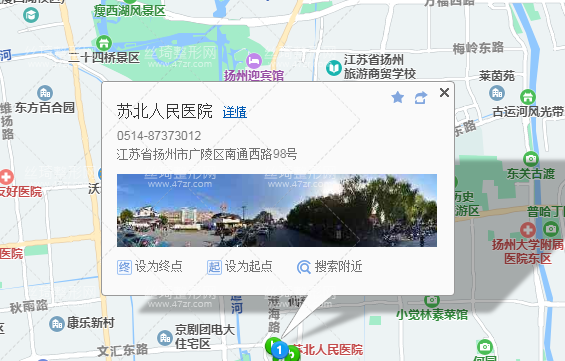565x361 pixels.
Task: Click 搜索附近 search nearby button
Action: (x=329, y=267)
